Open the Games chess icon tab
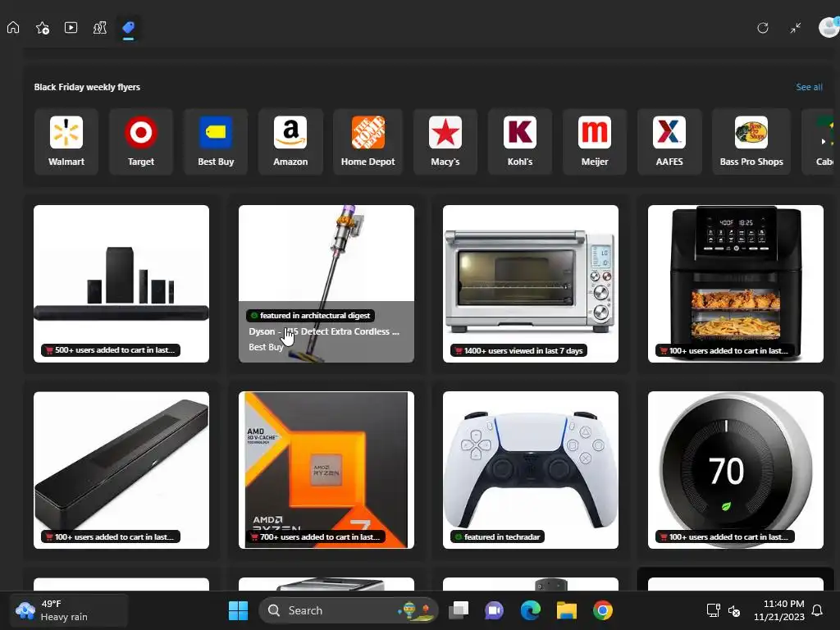The width and height of the screenshot is (840, 630). click(x=99, y=27)
